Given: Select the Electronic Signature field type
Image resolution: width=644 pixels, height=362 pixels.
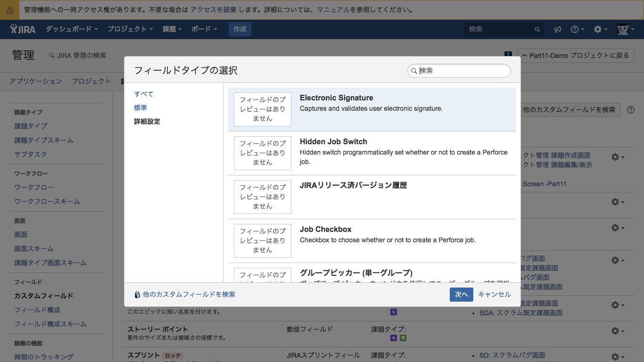Looking at the screenshot, I should tap(372, 109).
